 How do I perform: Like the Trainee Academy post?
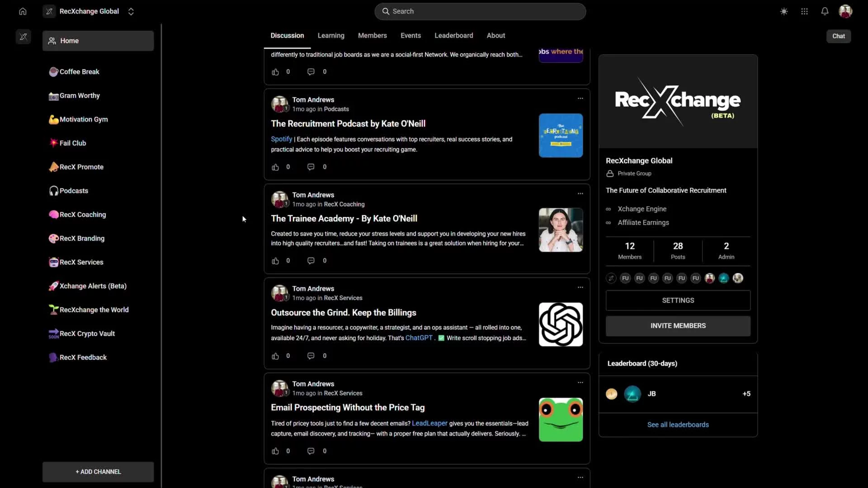pyautogui.click(x=275, y=261)
